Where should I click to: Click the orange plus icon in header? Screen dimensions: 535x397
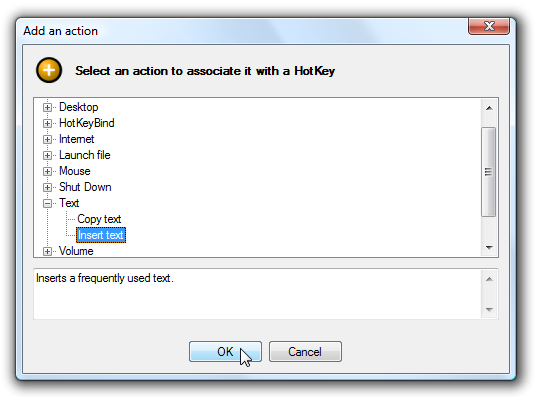coord(49,70)
